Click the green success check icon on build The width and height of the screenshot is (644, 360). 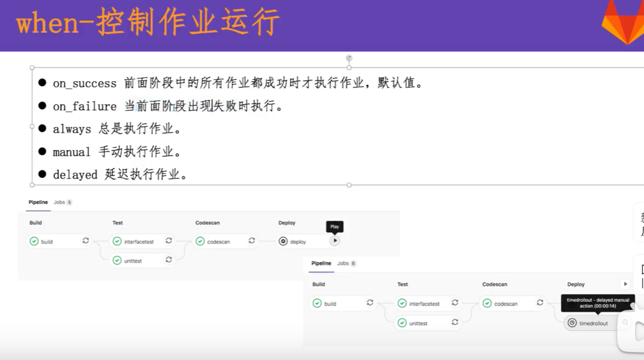click(34, 241)
